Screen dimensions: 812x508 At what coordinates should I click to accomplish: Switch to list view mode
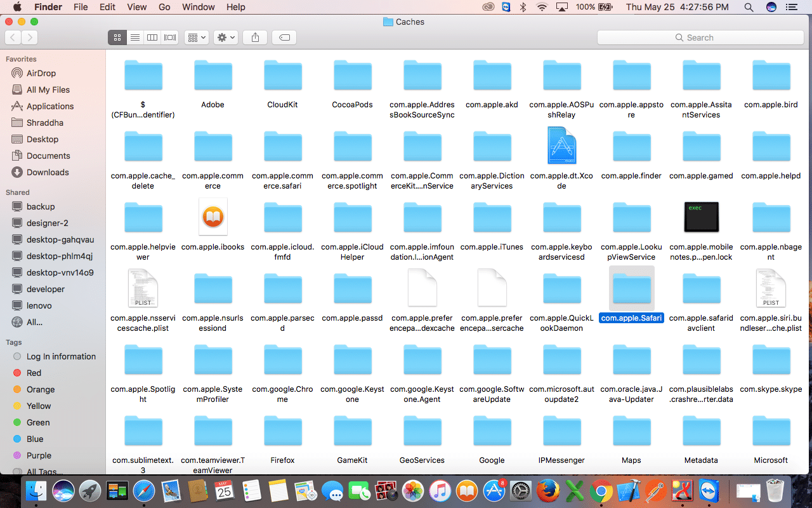coord(134,37)
